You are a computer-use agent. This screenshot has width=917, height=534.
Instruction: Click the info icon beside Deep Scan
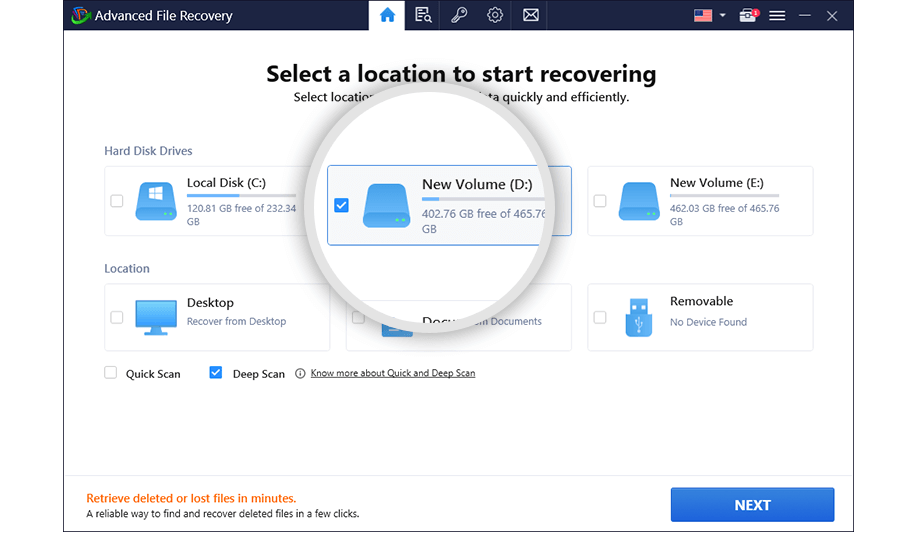(297, 374)
